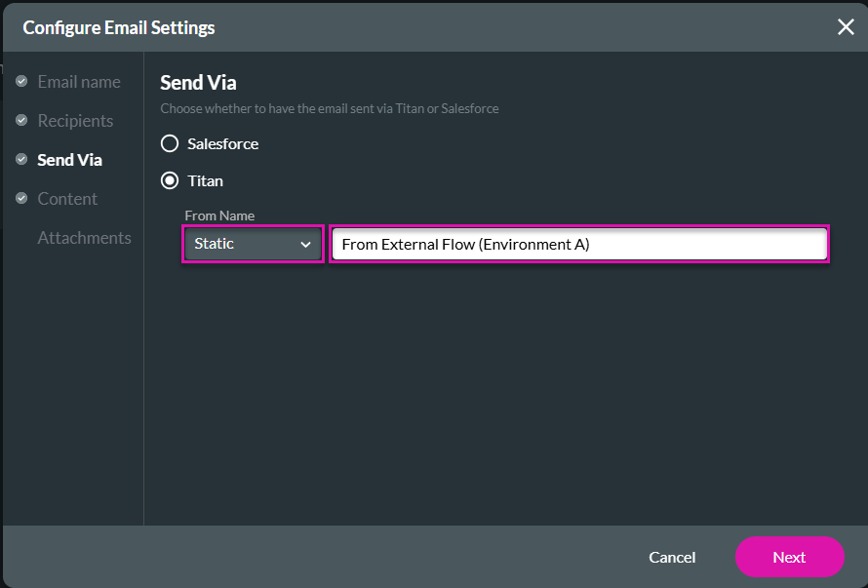Click the Configure Email Settings title bar
This screenshot has height=588, width=868.
pyautogui.click(x=118, y=27)
